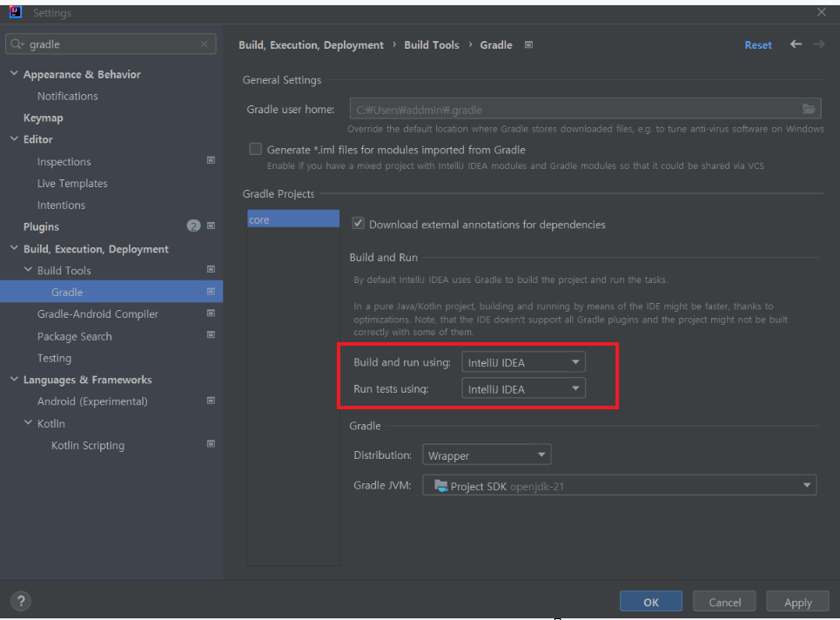Screen dimensions: 840x620
Task: Click project icon next to Plugins
Action: [211, 226]
